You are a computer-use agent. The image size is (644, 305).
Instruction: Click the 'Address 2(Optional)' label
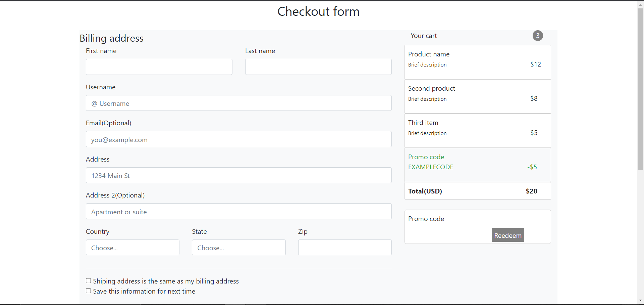pyautogui.click(x=115, y=195)
